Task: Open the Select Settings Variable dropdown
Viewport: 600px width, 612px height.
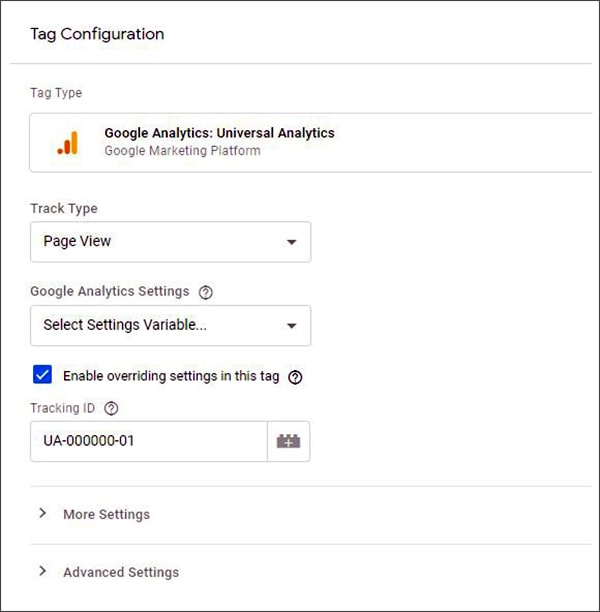Action: 171,326
